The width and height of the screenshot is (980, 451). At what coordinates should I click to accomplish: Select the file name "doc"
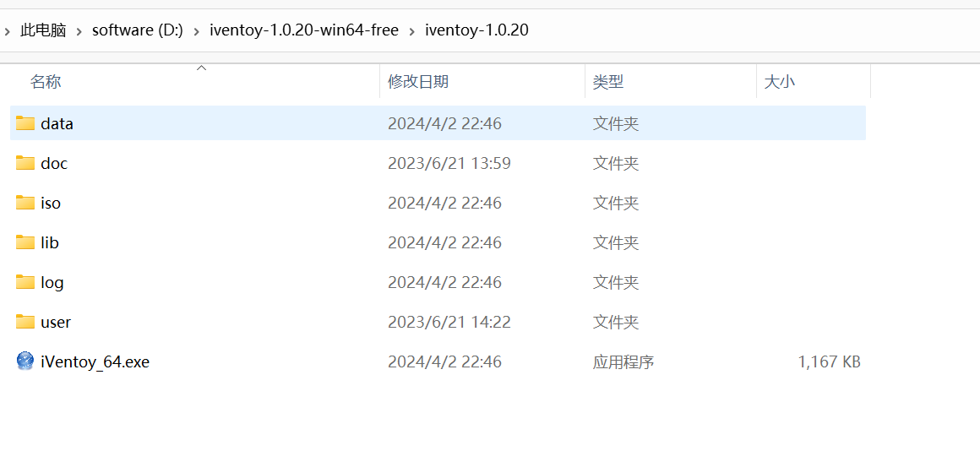point(54,164)
